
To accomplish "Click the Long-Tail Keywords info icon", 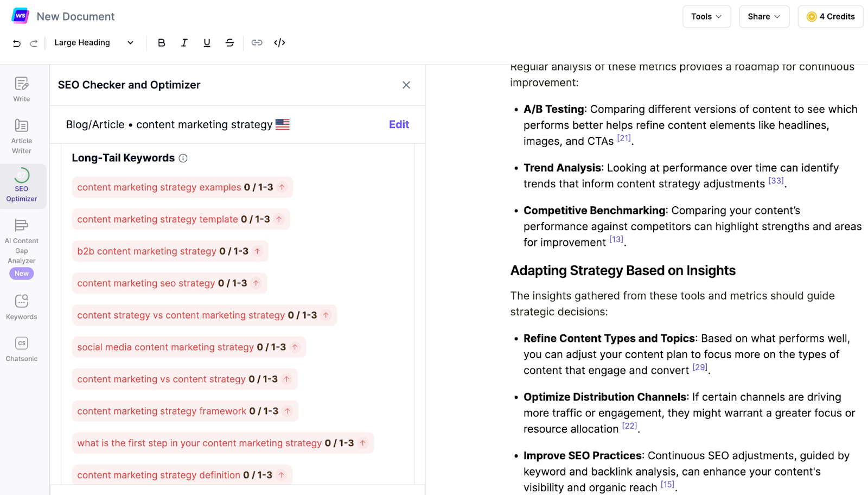I will tap(183, 158).
